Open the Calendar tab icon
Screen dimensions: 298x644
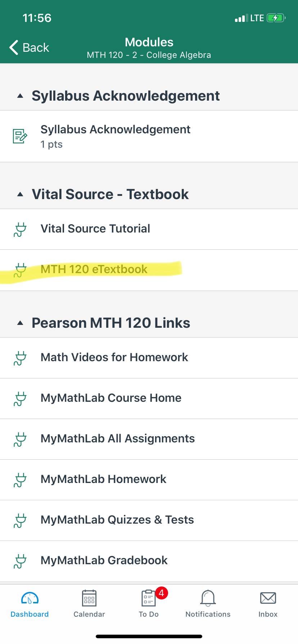pos(89,598)
